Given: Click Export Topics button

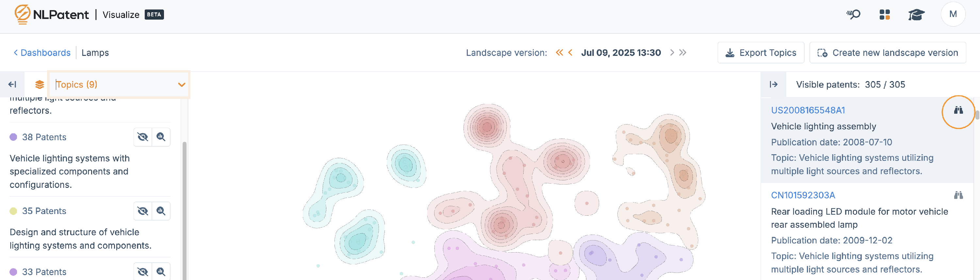Looking at the screenshot, I should click(x=761, y=53).
